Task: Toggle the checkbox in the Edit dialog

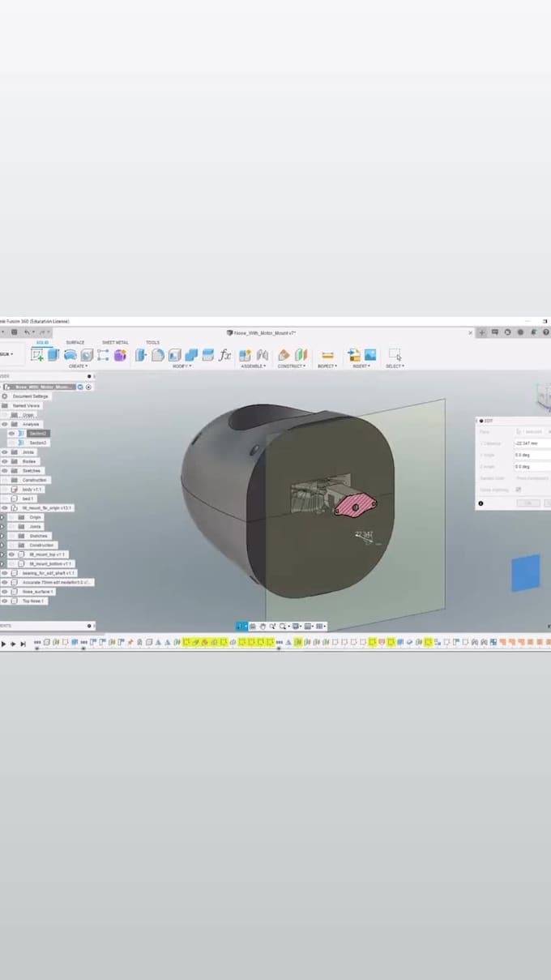Action: [519, 490]
